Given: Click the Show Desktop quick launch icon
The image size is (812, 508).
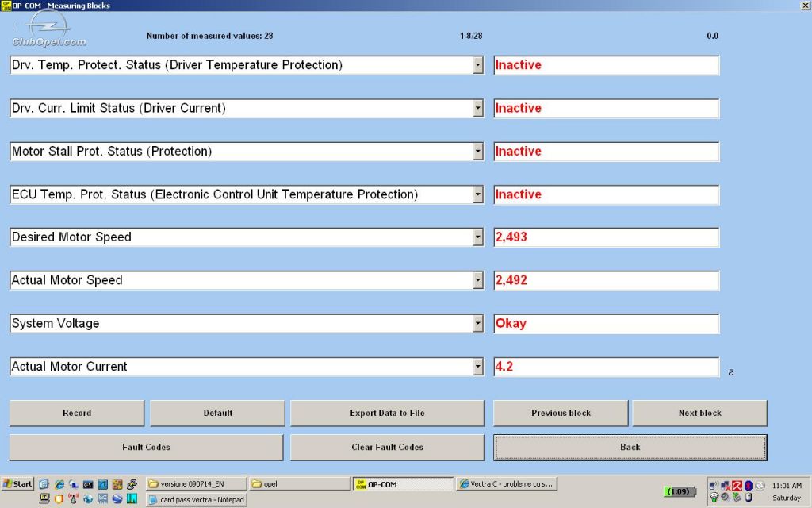Looking at the screenshot, I should point(44,484).
